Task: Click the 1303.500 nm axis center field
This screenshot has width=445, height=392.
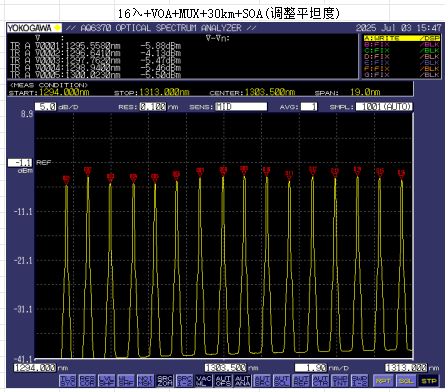Action: pyautogui.click(x=226, y=368)
